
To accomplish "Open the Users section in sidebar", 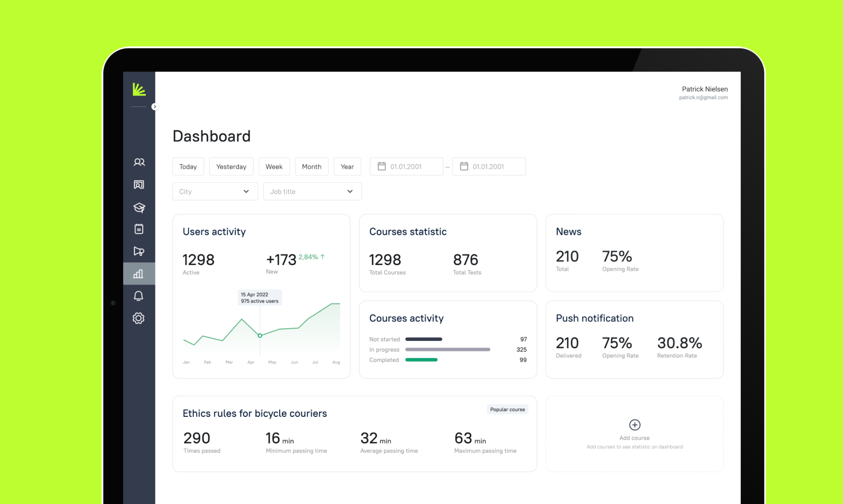I will click(139, 162).
